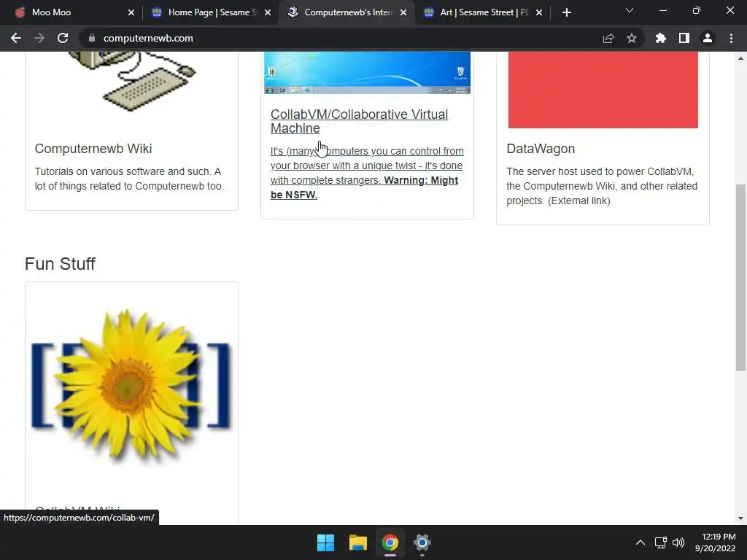Click the scrollbar down arrow
This screenshot has width=747, height=560.
coord(740,518)
